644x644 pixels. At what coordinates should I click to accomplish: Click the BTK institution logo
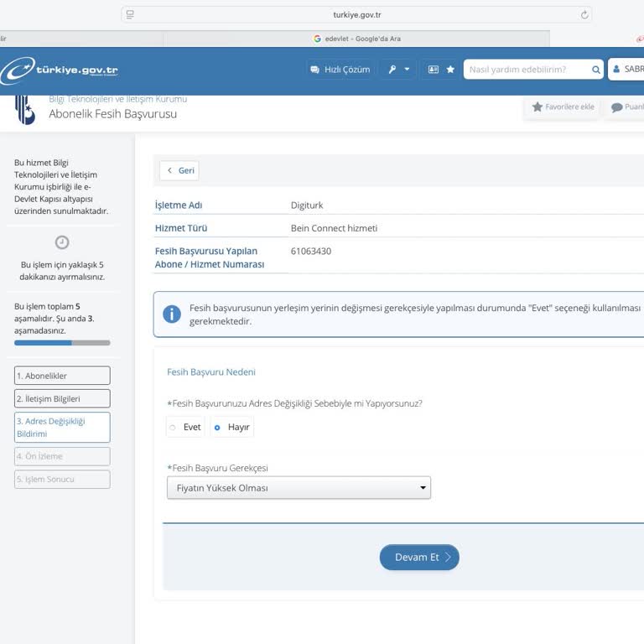[x=25, y=109]
